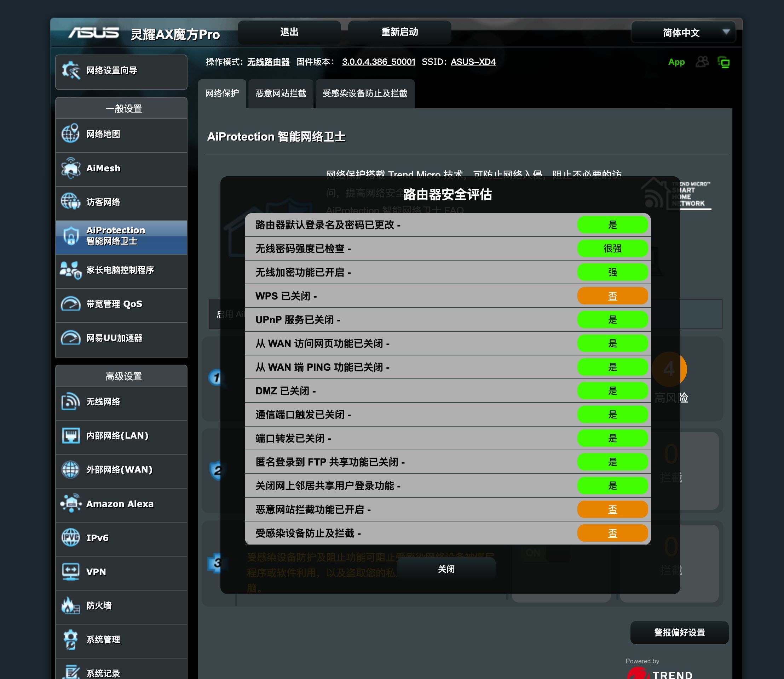
Task: Click 是 status for default login changed row
Action: pos(612,225)
